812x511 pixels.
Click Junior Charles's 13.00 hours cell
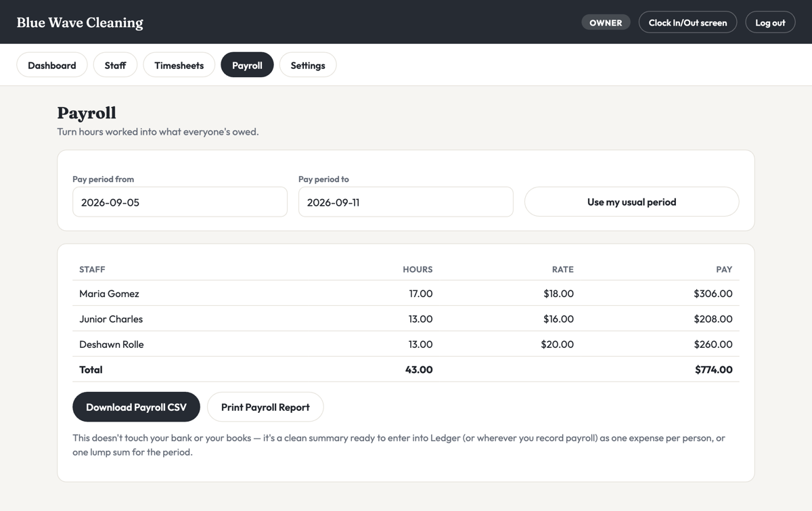click(x=420, y=319)
